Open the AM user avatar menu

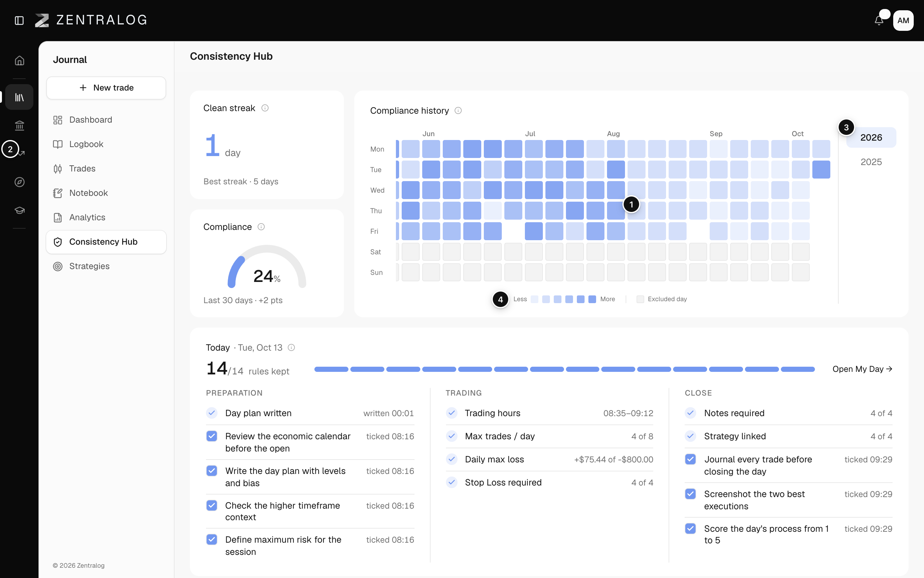(x=903, y=20)
